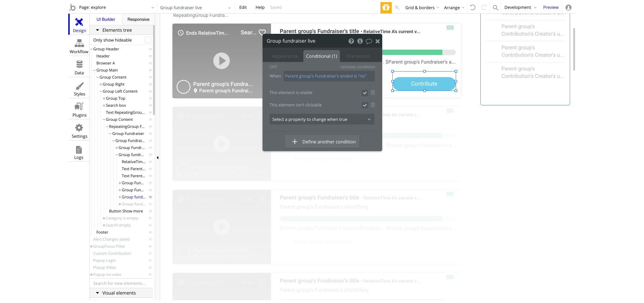Switch to the Appearance tab

[285, 56]
